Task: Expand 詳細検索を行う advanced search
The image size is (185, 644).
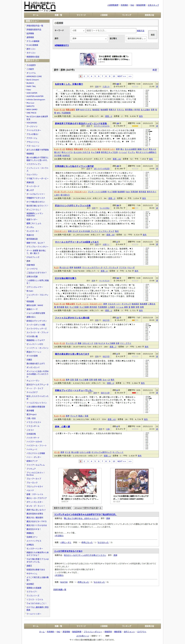Action: [62, 45]
